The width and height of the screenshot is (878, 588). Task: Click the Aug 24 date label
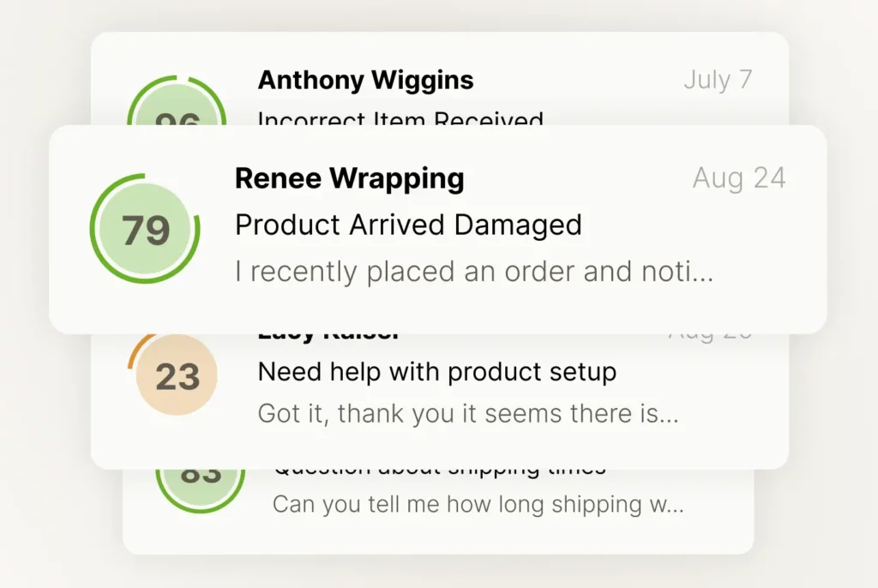tap(739, 177)
